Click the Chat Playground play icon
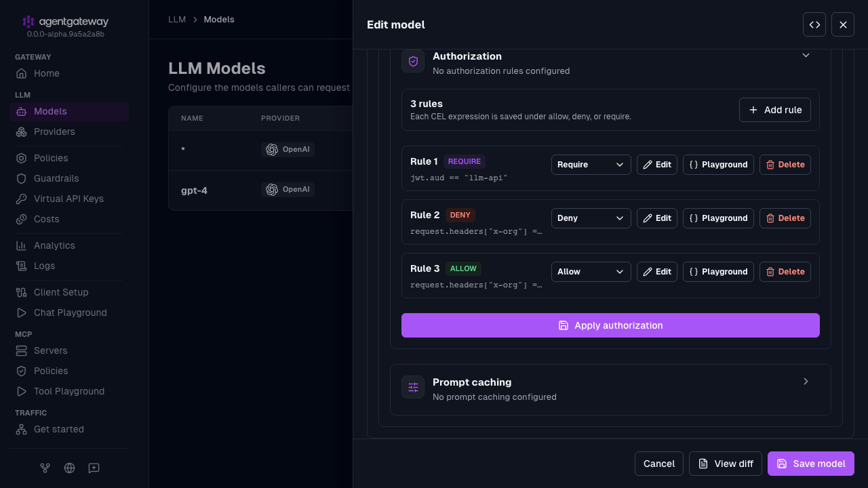This screenshot has height=488, width=868. pyautogui.click(x=21, y=312)
